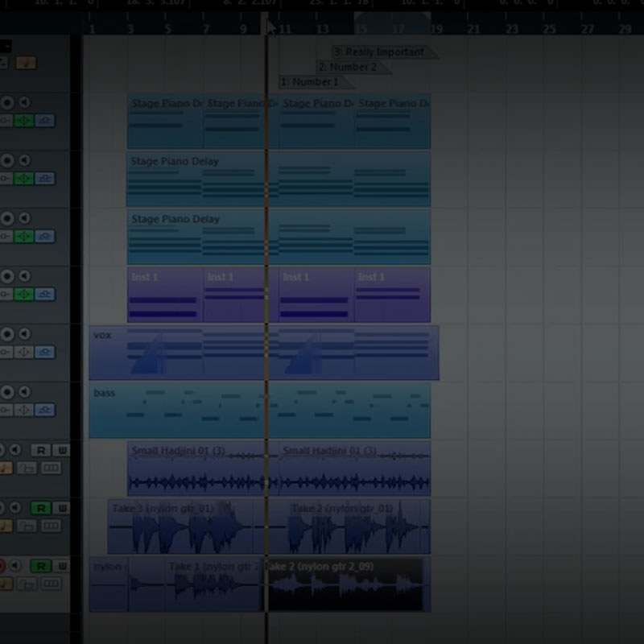Enable Write automation on Take 3 track
The image size is (644, 644).
(62, 509)
